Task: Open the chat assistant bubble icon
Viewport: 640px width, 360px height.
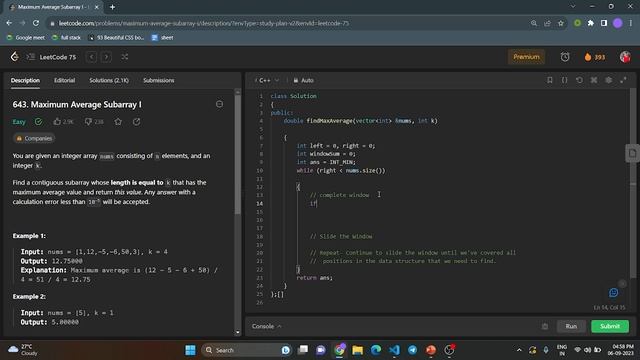Action: (x=613, y=293)
